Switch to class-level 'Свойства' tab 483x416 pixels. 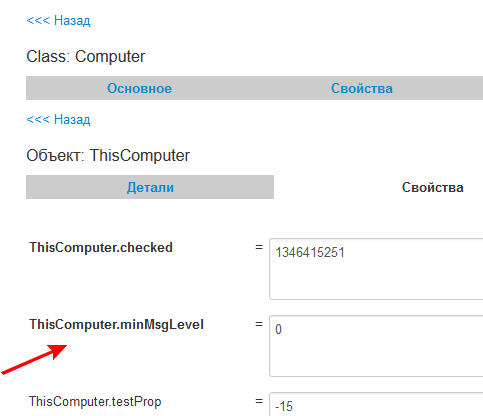362,88
